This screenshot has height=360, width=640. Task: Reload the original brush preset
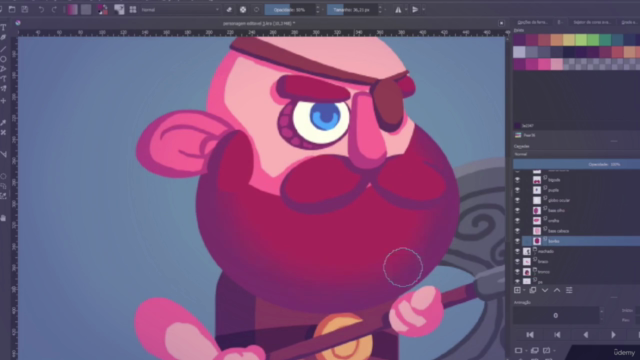pos(256,9)
